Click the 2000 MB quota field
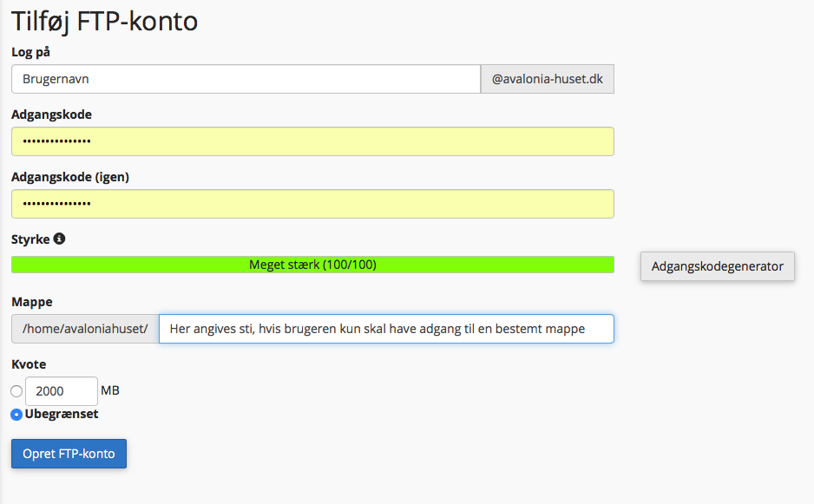The width and height of the screenshot is (814, 504). (x=62, y=391)
